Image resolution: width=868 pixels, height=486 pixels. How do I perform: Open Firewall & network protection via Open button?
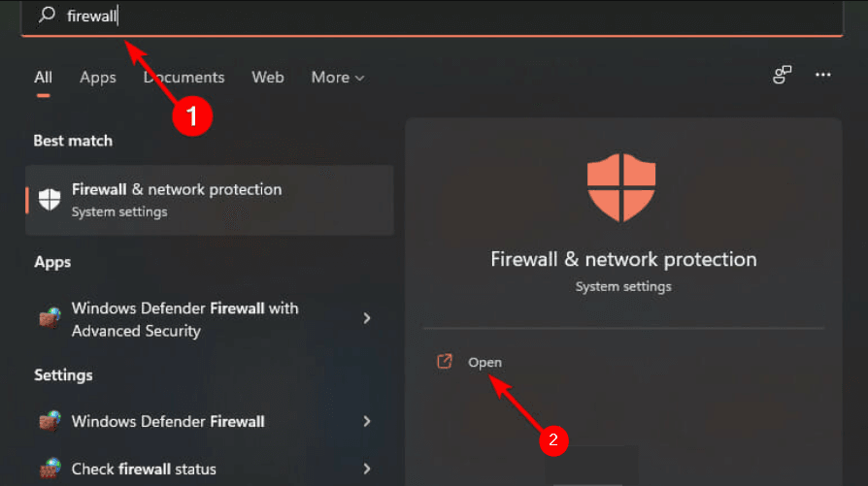pos(484,362)
